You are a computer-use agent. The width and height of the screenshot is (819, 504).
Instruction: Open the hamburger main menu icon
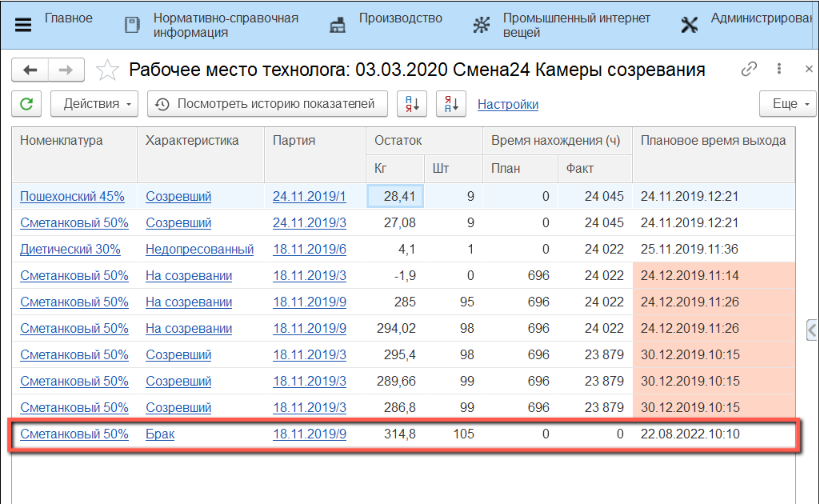point(24,25)
